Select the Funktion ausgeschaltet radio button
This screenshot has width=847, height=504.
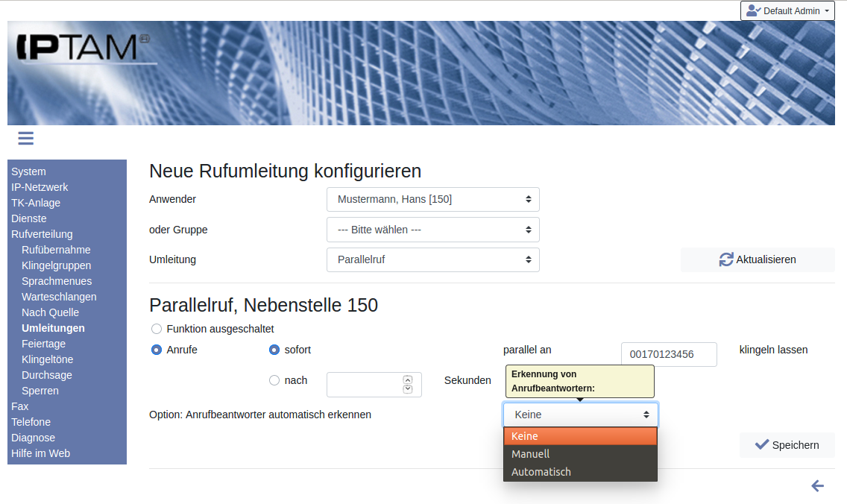click(x=157, y=329)
